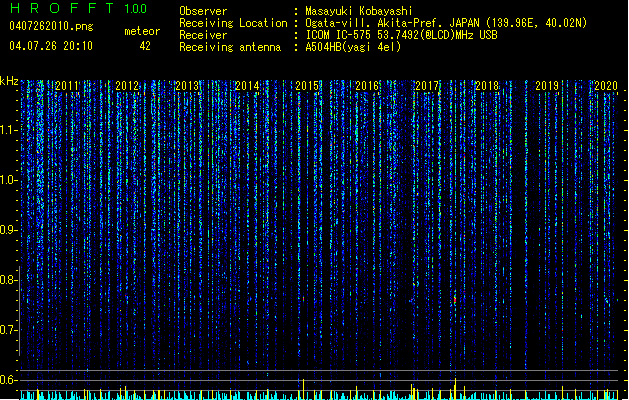Click the 2017 time marker

point(427,86)
